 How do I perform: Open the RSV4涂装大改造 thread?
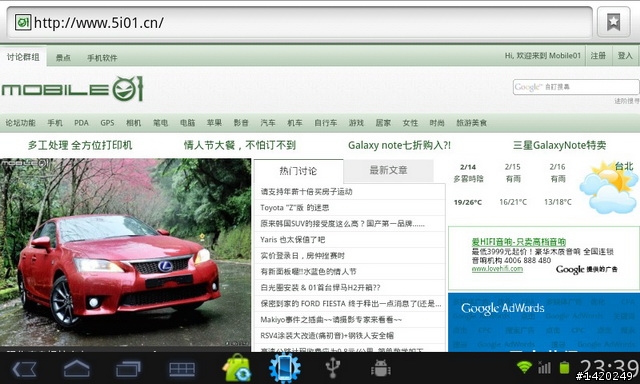tap(327, 335)
